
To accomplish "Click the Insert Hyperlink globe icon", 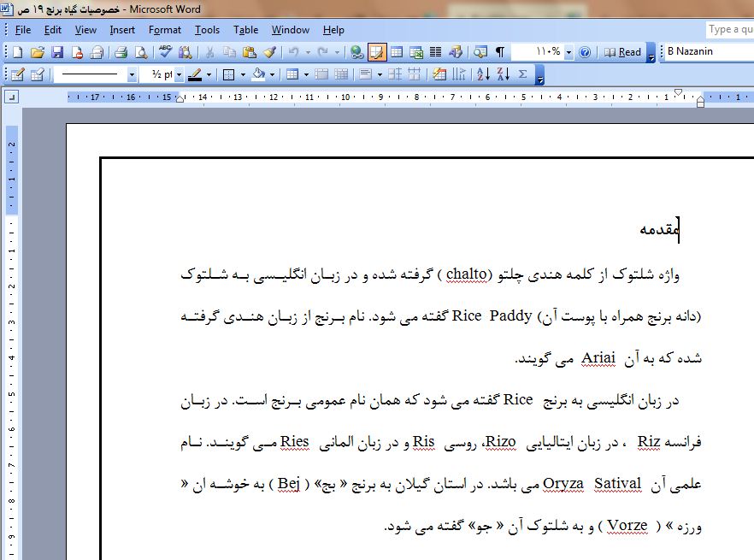I will point(356,52).
